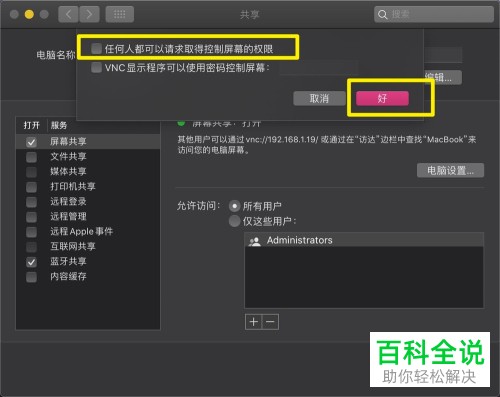Remove a user with the minus button
500x397 pixels.
click(x=270, y=322)
